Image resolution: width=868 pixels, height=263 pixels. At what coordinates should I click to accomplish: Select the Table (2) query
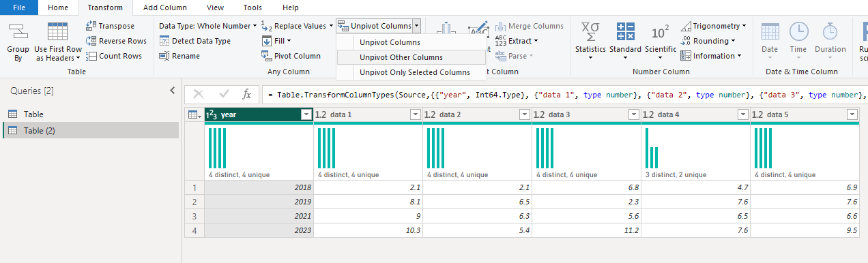[90, 131]
